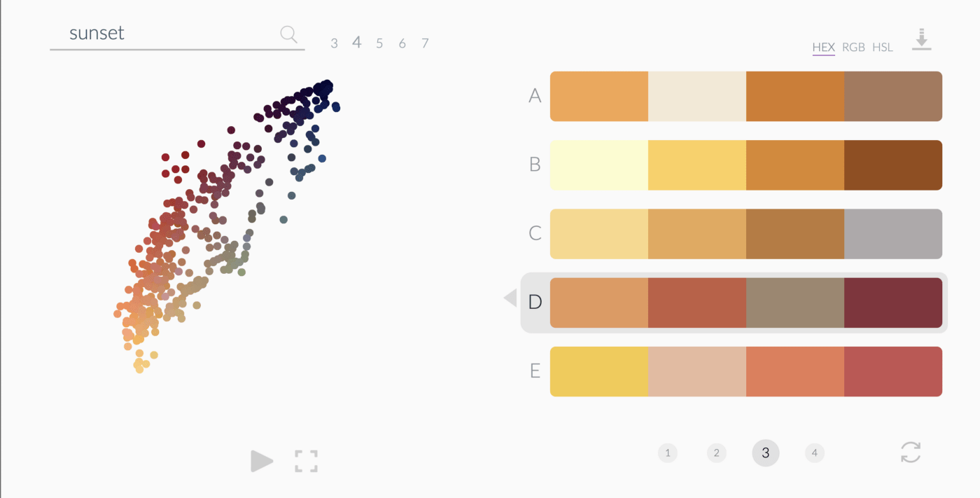Set palette size to 5 colors

tap(379, 43)
